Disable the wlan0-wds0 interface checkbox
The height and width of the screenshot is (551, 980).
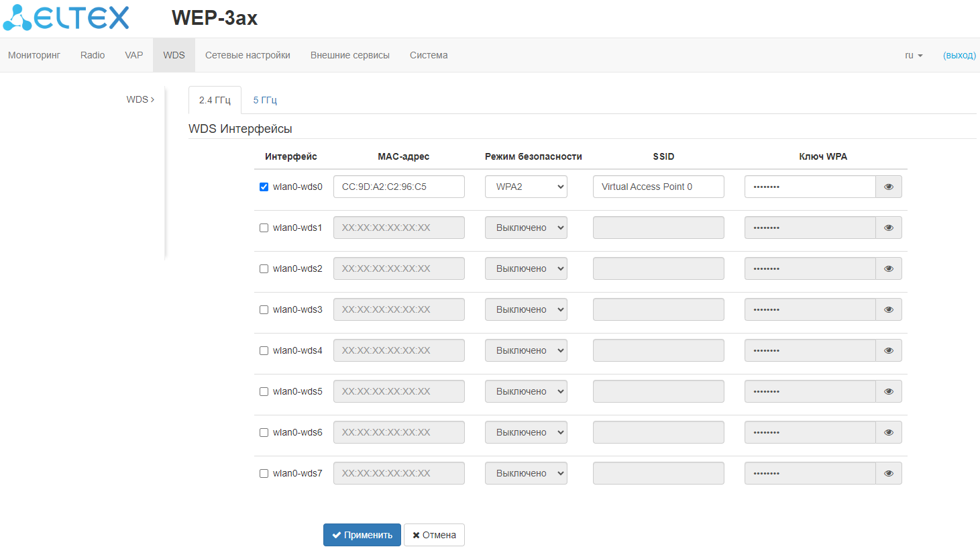point(264,187)
